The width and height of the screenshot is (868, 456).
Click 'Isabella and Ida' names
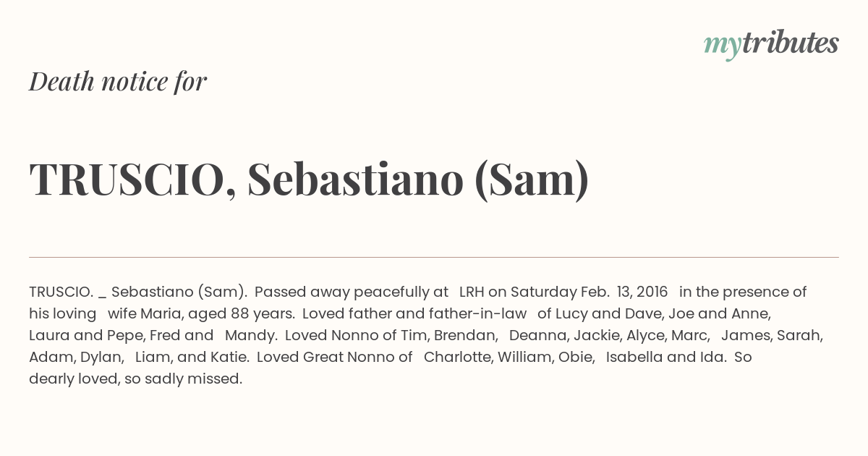(665, 357)
